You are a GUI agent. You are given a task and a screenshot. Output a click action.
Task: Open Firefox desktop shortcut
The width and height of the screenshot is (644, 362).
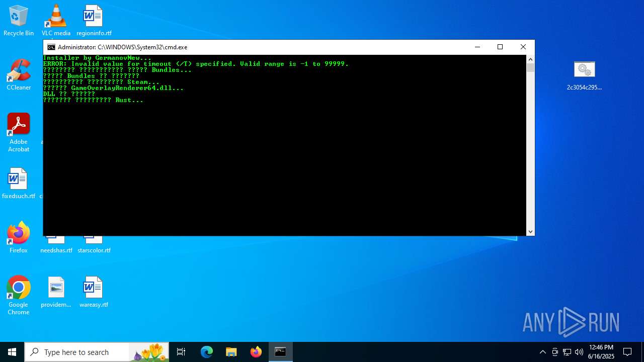tap(19, 238)
